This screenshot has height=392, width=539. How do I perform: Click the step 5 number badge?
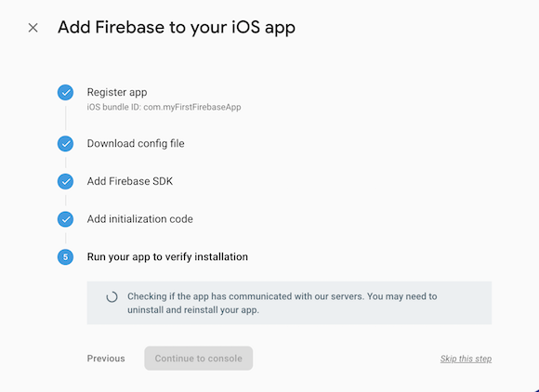[x=65, y=257]
